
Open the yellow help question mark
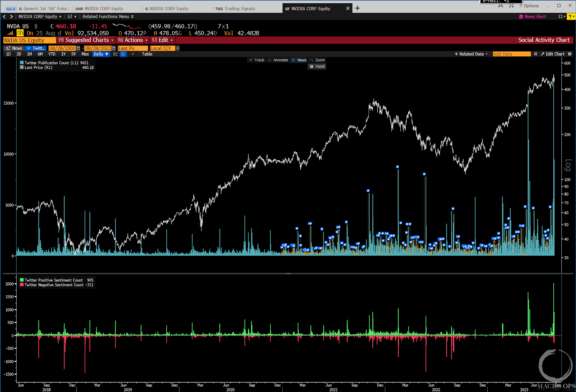click(571, 17)
